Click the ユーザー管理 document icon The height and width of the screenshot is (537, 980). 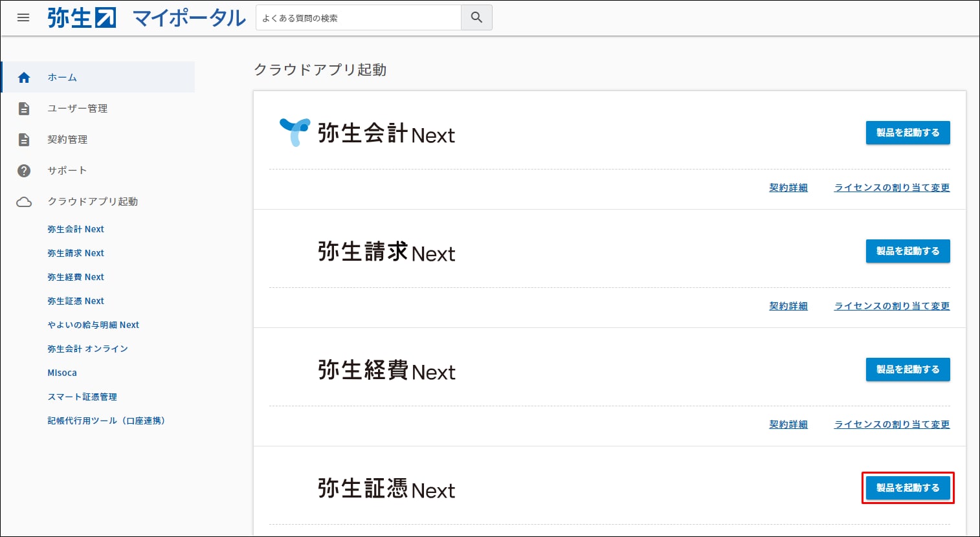[x=24, y=109]
